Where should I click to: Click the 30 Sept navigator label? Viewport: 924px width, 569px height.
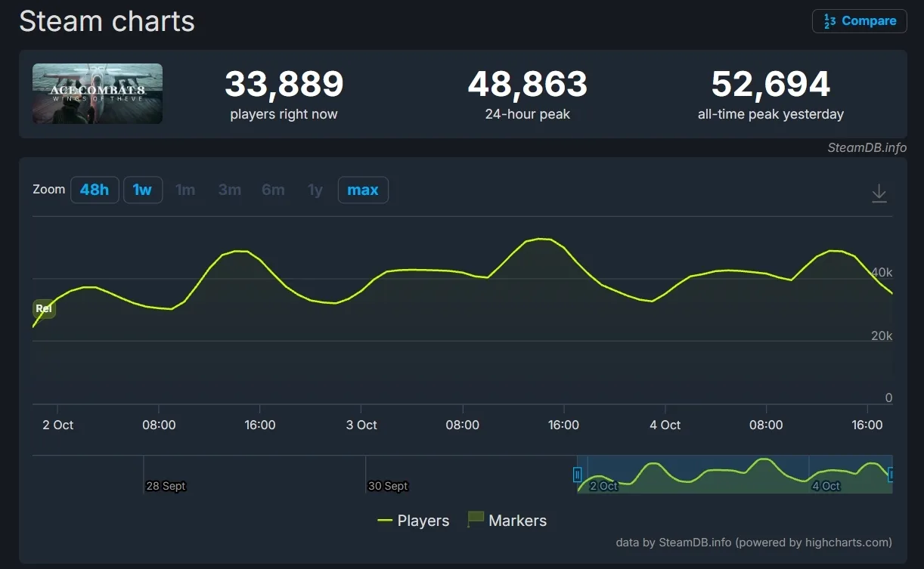click(x=388, y=486)
